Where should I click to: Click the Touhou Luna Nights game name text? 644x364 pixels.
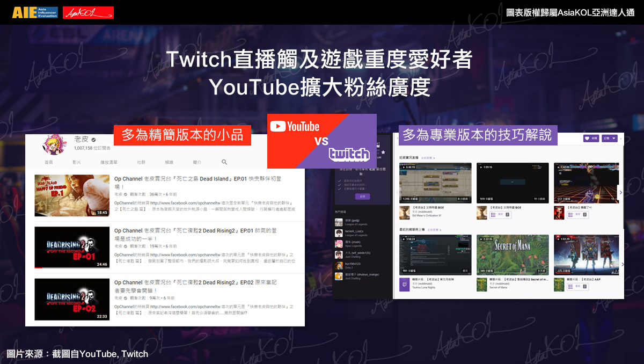[424, 288]
